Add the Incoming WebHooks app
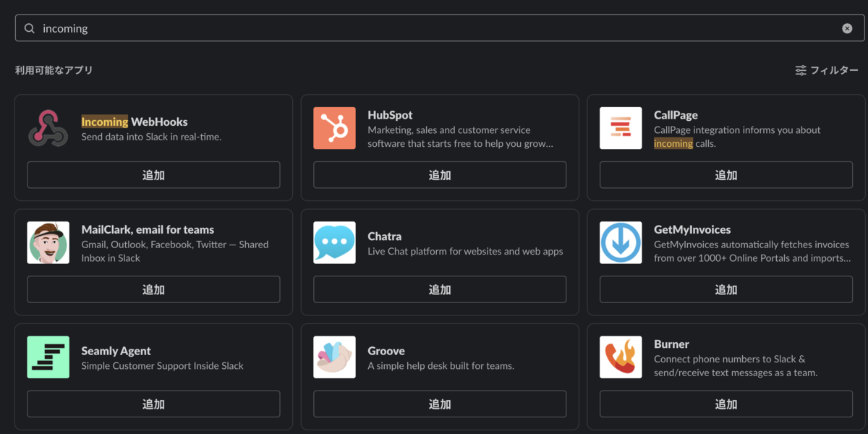 (153, 175)
